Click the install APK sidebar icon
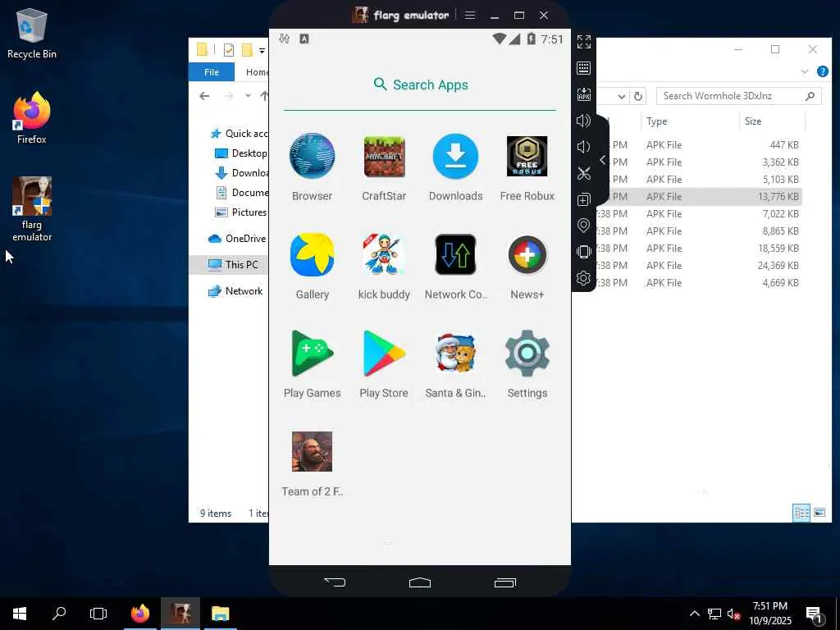 pyautogui.click(x=583, y=94)
